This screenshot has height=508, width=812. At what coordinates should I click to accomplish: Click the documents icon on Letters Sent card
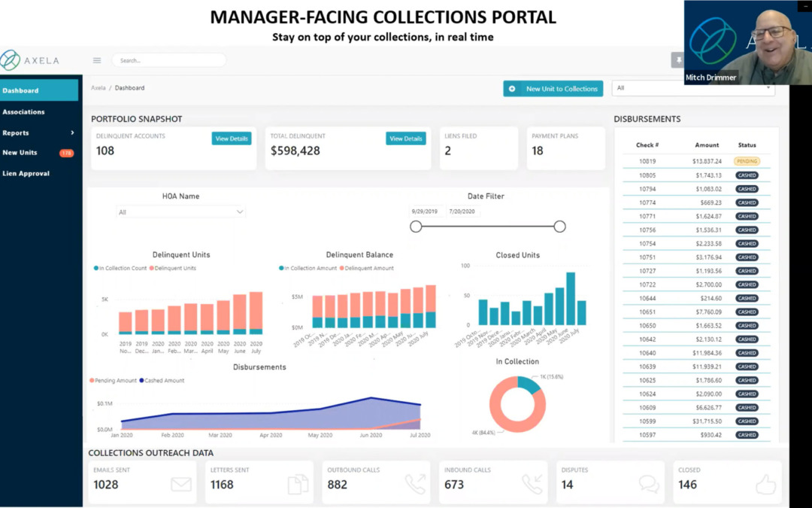coord(298,484)
